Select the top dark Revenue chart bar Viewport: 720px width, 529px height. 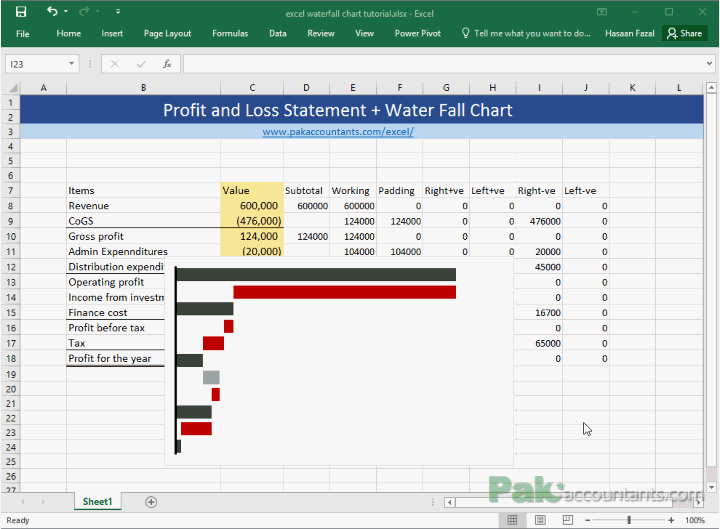[316, 275]
